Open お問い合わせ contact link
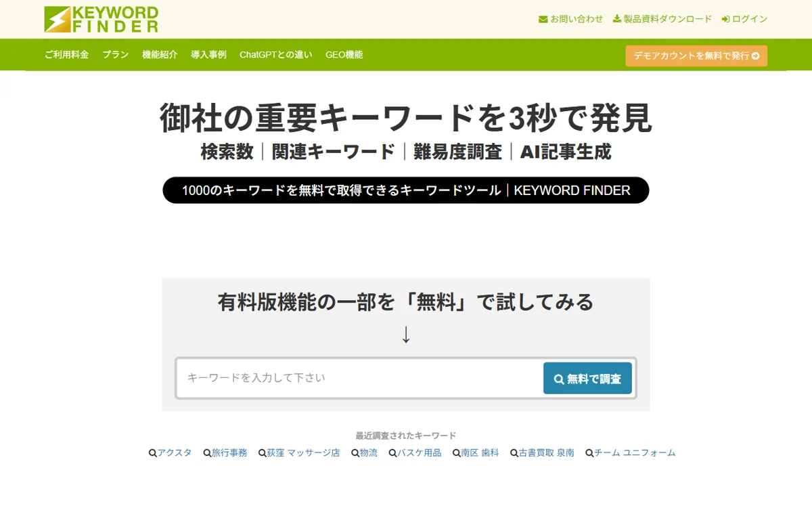The image size is (812, 508). tap(570, 19)
